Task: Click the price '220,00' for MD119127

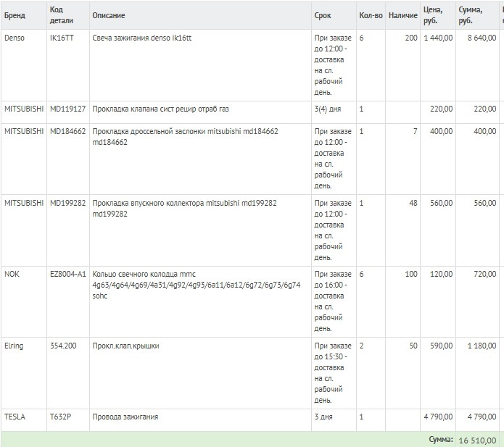Action: (x=442, y=109)
